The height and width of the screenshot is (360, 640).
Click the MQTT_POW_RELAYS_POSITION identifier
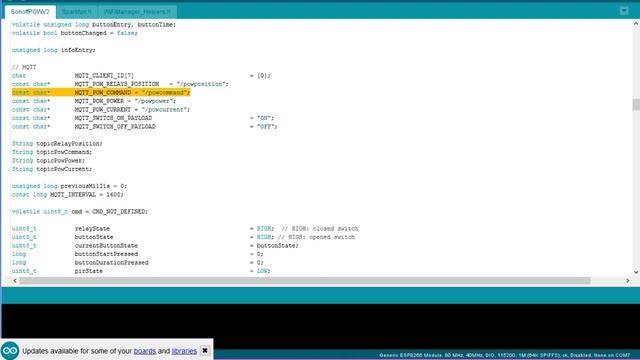click(x=117, y=84)
